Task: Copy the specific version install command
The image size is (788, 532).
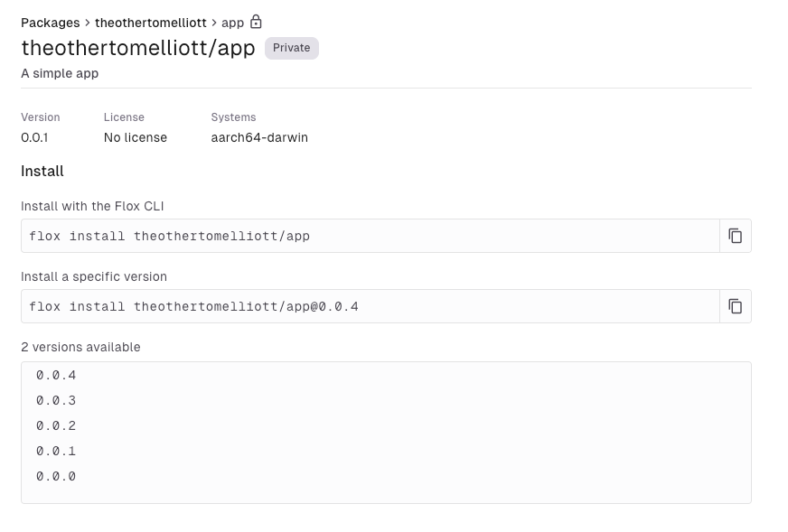Action: [736, 306]
